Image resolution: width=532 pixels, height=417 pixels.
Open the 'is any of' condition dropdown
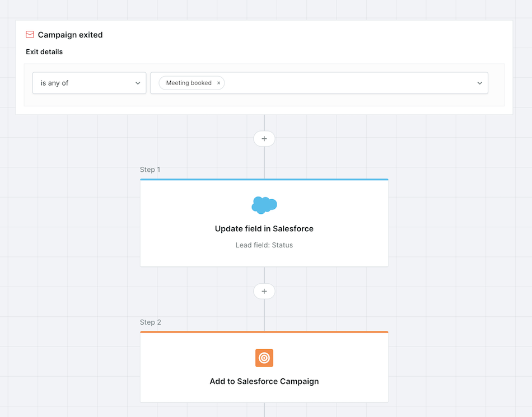coord(89,83)
